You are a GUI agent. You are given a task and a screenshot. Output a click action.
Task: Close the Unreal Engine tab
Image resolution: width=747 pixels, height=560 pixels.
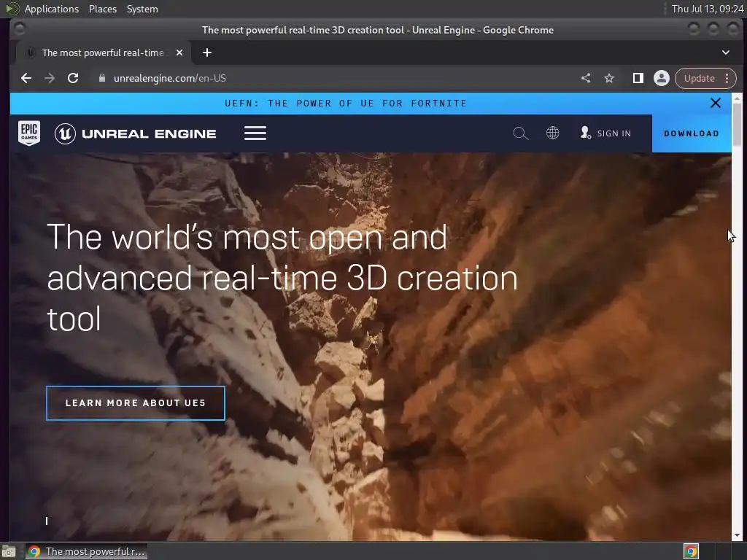click(x=179, y=52)
